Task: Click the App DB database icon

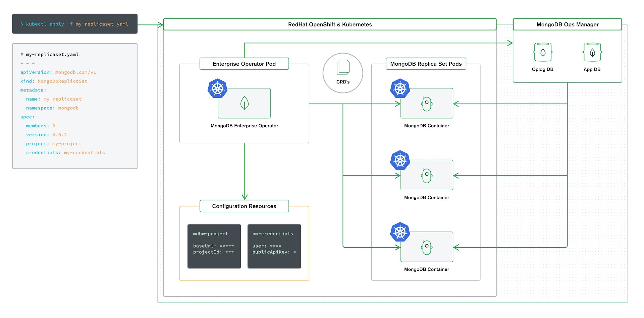Action: (x=592, y=52)
